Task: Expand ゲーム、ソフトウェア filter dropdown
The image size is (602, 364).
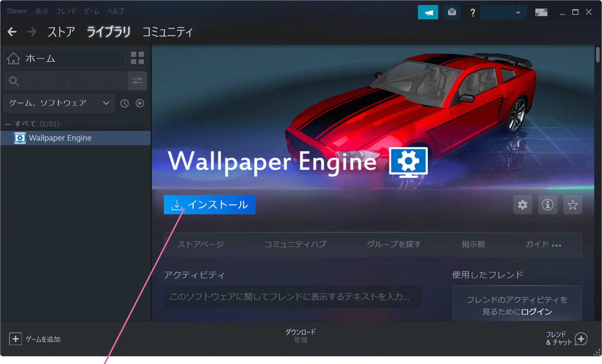Action: pos(59,103)
